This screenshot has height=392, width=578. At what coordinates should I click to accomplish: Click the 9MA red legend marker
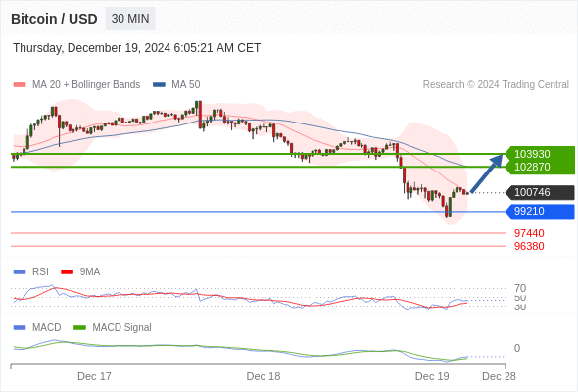click(x=67, y=272)
